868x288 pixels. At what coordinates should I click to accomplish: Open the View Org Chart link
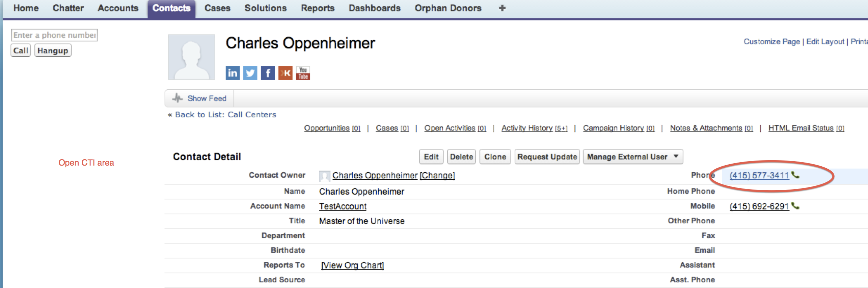[x=352, y=265]
